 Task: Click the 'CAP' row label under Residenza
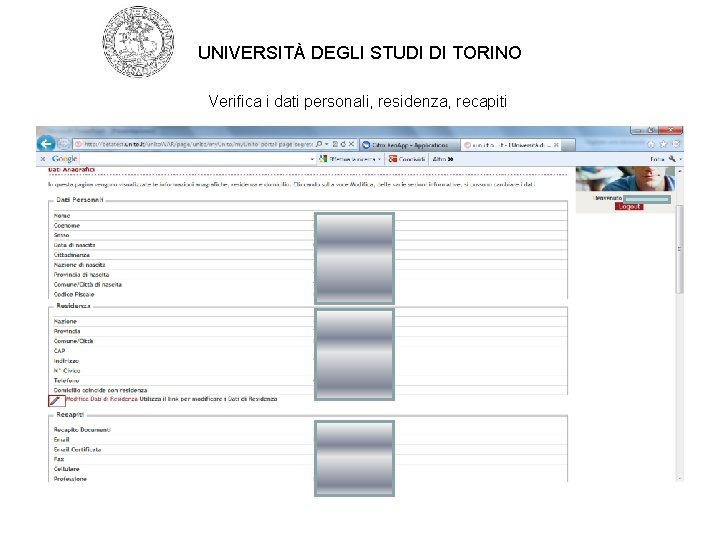pos(59,351)
